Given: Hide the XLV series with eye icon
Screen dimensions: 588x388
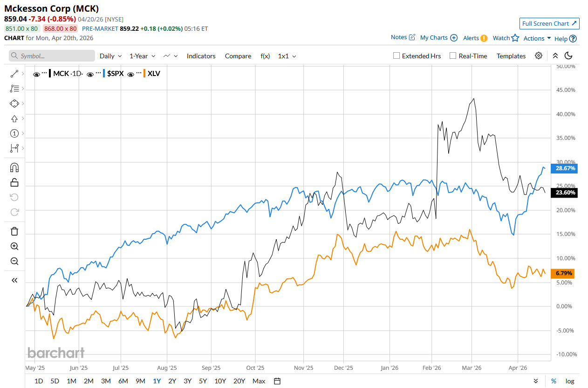Looking at the screenshot, I should click(x=131, y=74).
